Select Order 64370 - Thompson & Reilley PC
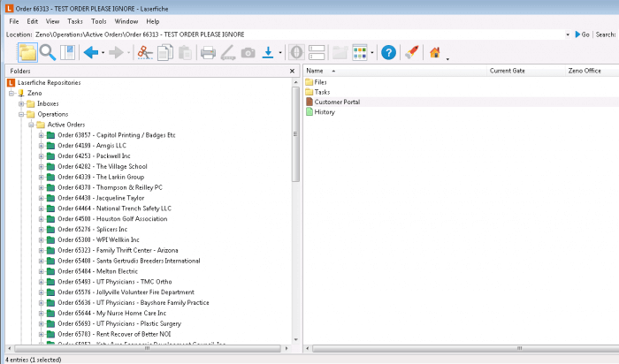This screenshot has width=619, height=364. 110,187
